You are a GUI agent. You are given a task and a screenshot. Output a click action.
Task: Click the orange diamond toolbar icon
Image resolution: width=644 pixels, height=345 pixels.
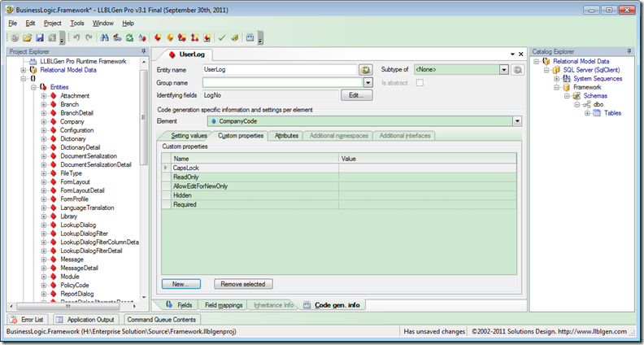[170, 37]
